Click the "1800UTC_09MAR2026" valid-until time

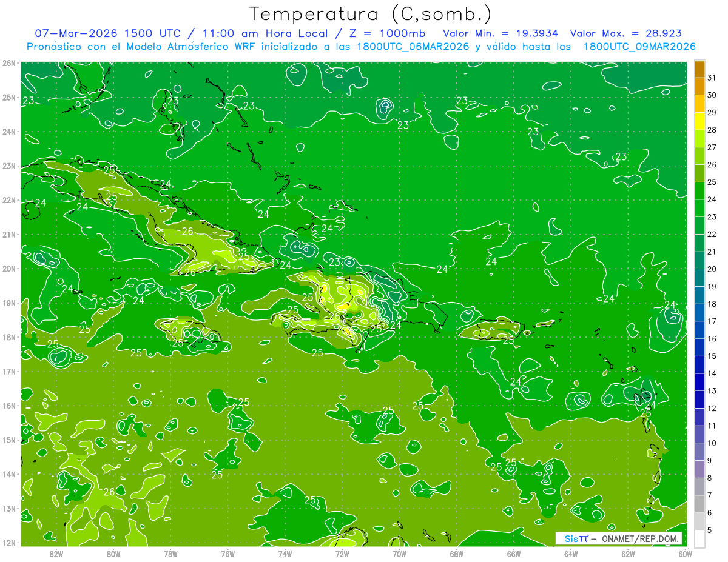(x=639, y=47)
